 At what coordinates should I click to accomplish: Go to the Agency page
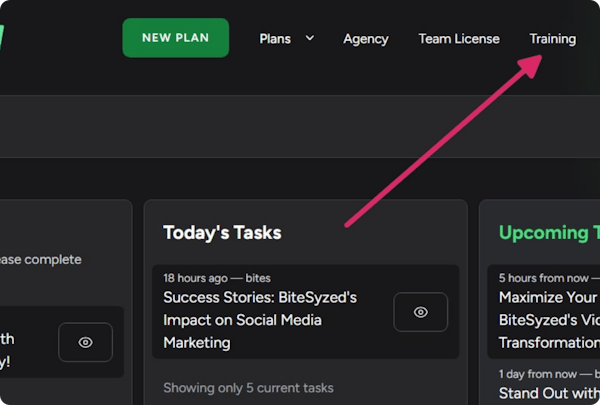(365, 39)
